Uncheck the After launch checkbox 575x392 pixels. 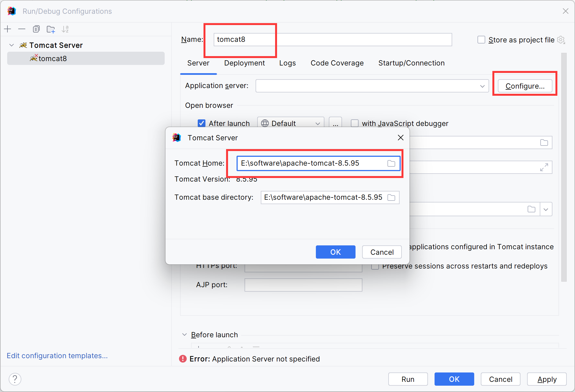click(202, 123)
